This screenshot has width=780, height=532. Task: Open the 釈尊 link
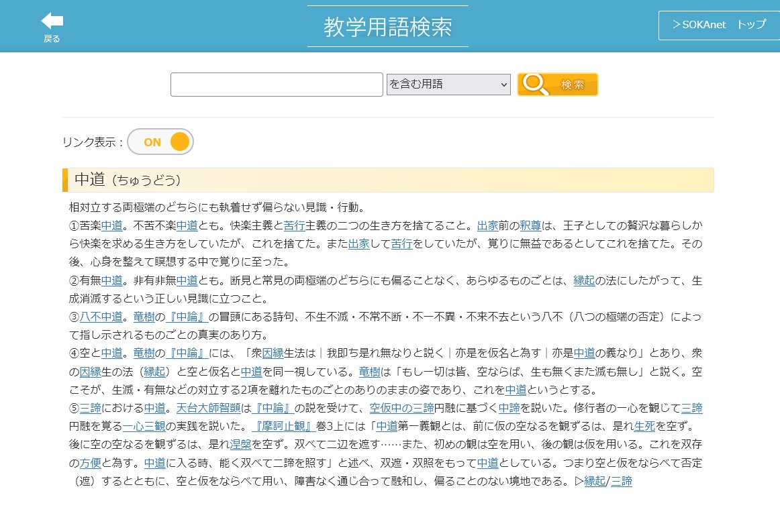coord(530,225)
